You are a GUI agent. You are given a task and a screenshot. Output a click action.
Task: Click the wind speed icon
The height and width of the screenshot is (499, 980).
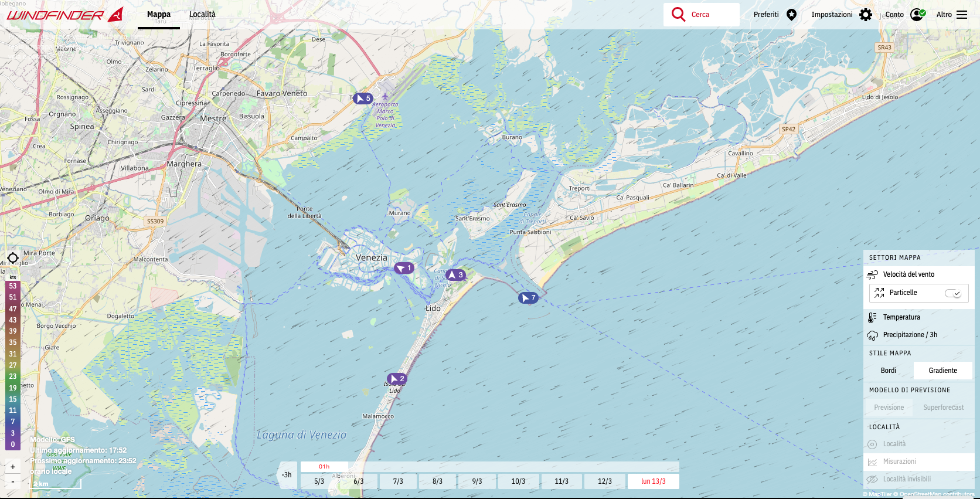click(872, 274)
